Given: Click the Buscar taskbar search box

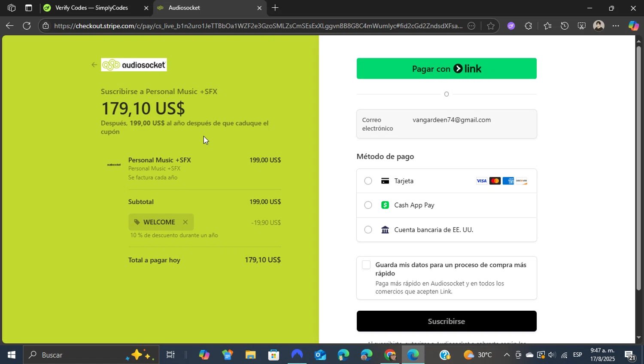Looking at the screenshot, I should pyautogui.click(x=91, y=355).
